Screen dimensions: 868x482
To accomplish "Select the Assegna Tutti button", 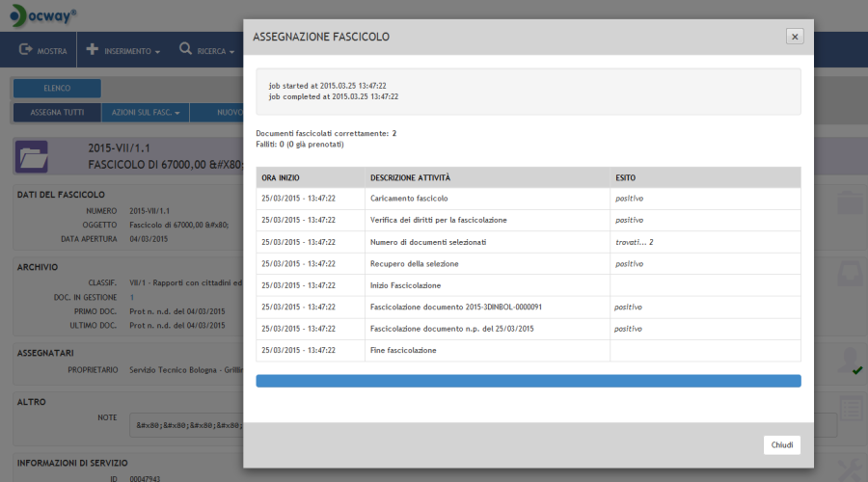I will pos(56,113).
